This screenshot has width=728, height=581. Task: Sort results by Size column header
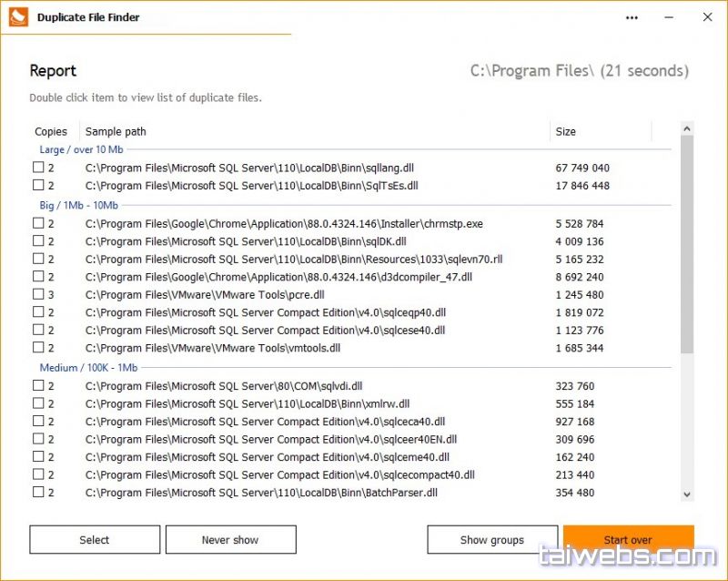pyautogui.click(x=566, y=132)
